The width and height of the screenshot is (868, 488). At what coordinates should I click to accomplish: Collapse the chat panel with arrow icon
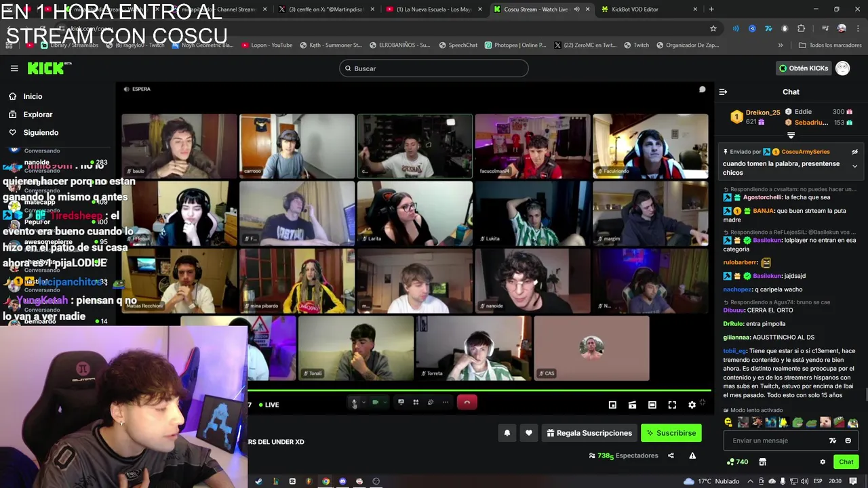click(723, 91)
